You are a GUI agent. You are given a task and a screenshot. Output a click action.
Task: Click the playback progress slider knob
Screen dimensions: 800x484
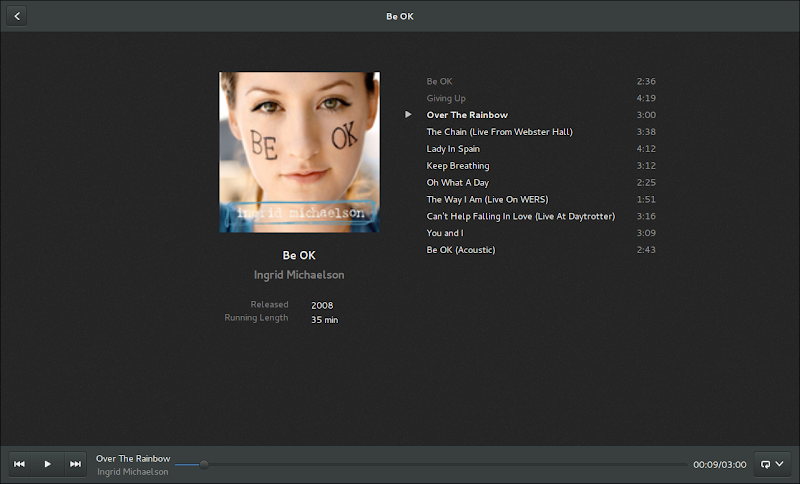pyautogui.click(x=204, y=465)
